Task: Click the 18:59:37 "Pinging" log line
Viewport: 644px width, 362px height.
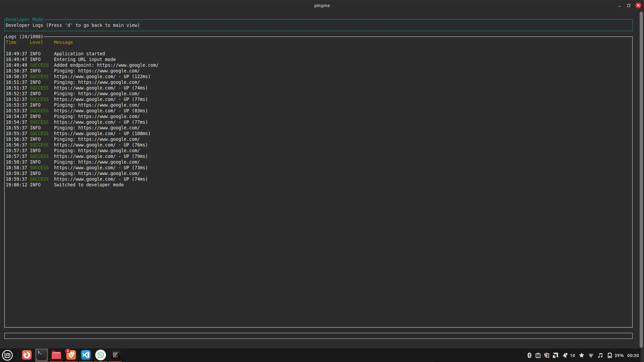Action: [73, 173]
